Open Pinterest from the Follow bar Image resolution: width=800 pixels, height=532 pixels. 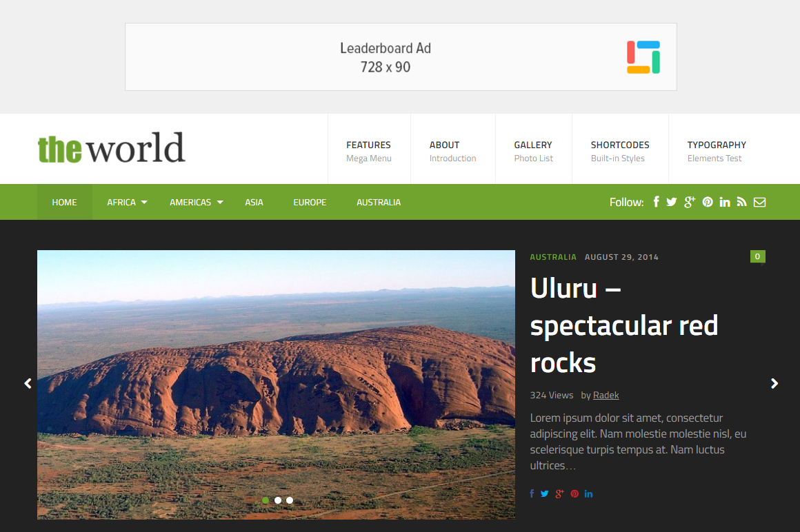tap(708, 202)
